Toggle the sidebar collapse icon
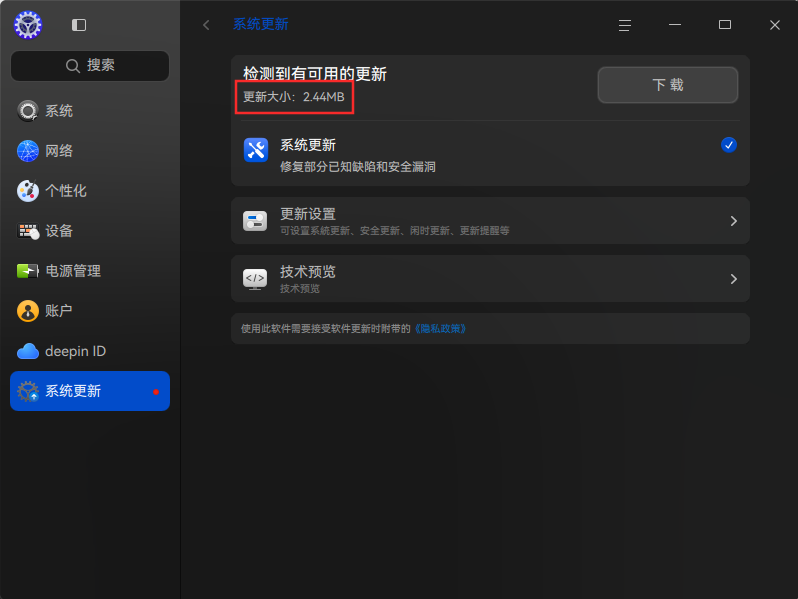 click(79, 25)
